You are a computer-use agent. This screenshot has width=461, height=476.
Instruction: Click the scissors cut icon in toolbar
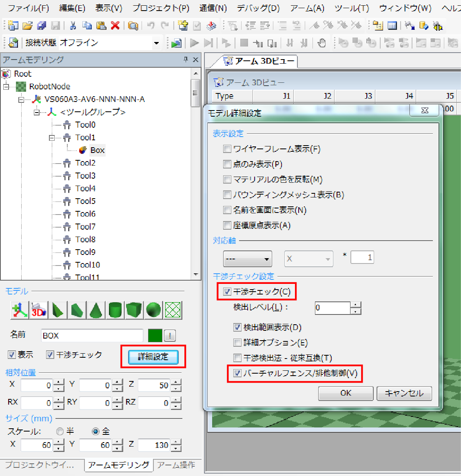(73, 26)
